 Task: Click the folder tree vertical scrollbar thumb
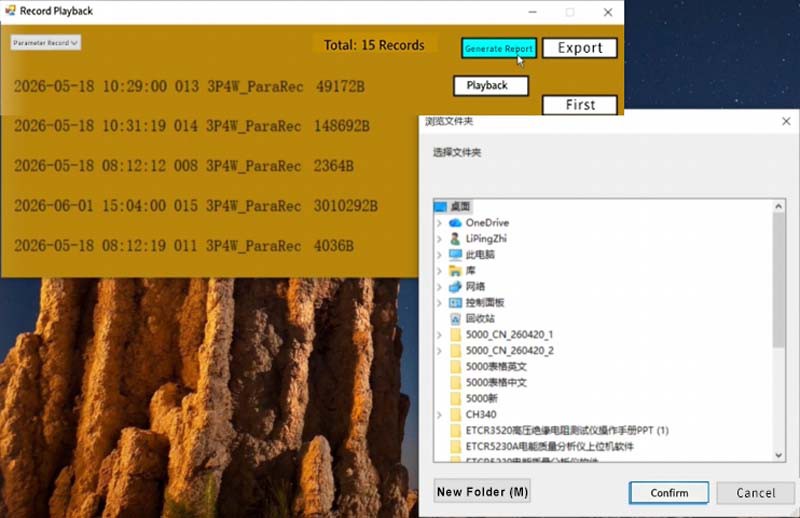click(x=779, y=280)
